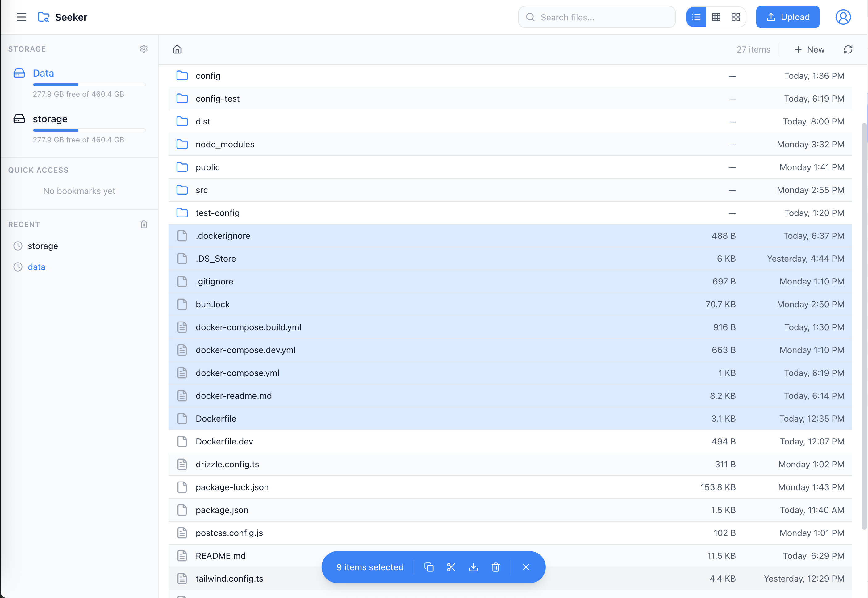
Task: Download the selected items
Action: (473, 567)
